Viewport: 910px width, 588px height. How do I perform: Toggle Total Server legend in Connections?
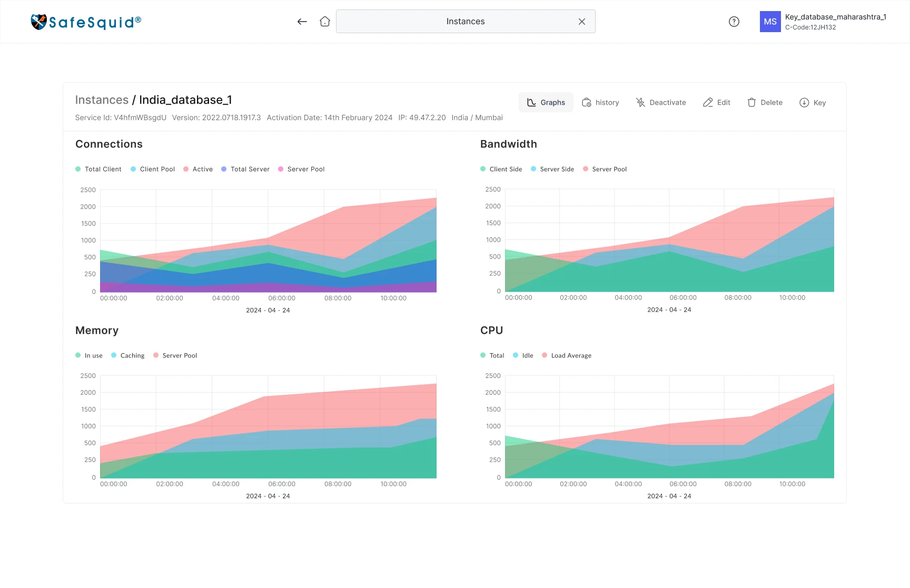click(x=245, y=169)
